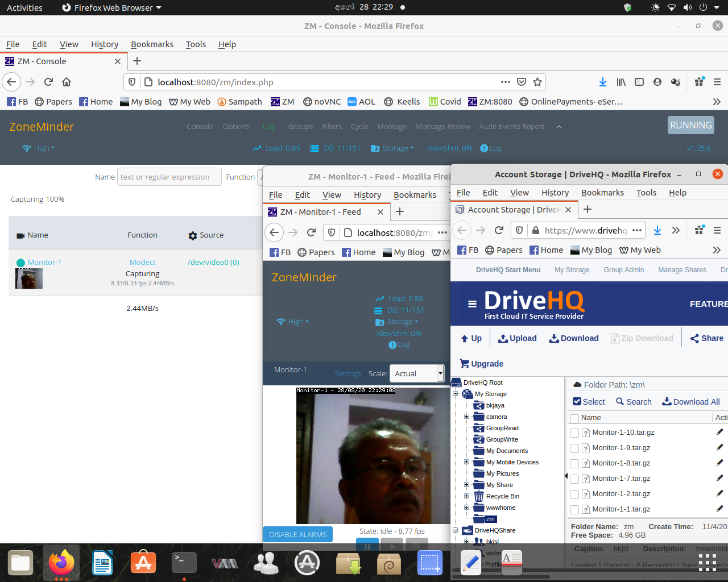Click Download All in DriveHQ
This screenshot has height=582, width=728.
point(690,402)
